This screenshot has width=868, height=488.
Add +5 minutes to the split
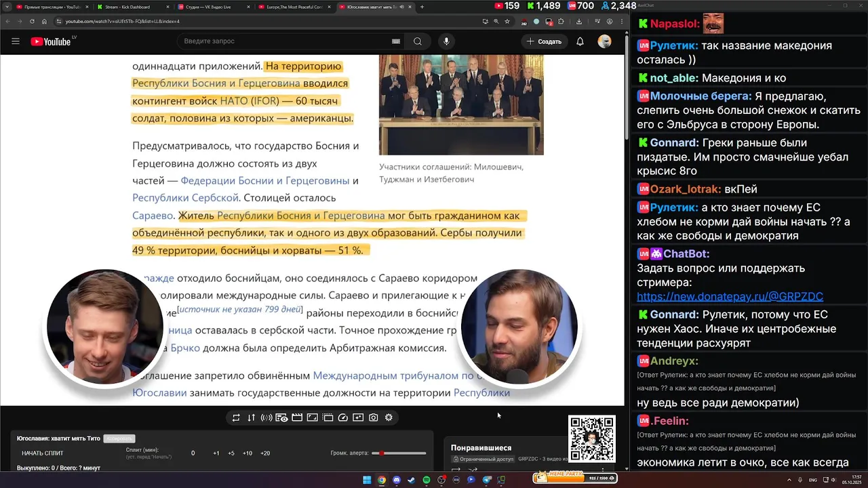point(231,453)
